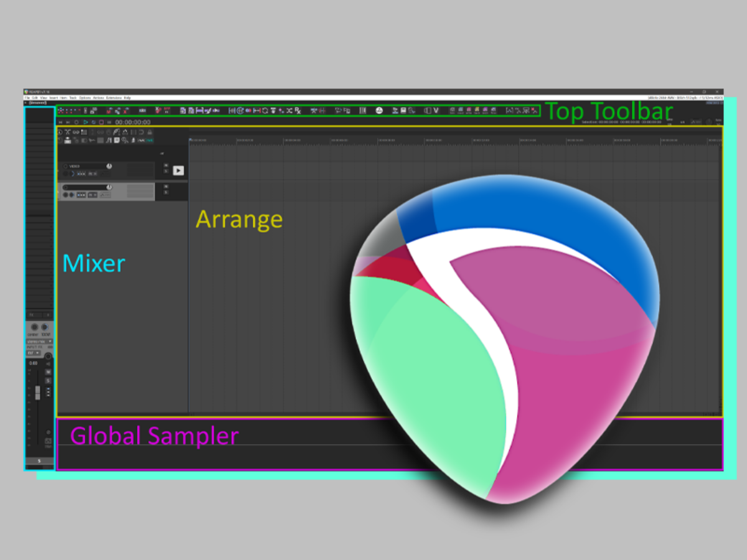747x560 pixels.
Task: Mute the VIDEO track
Action: point(166,165)
